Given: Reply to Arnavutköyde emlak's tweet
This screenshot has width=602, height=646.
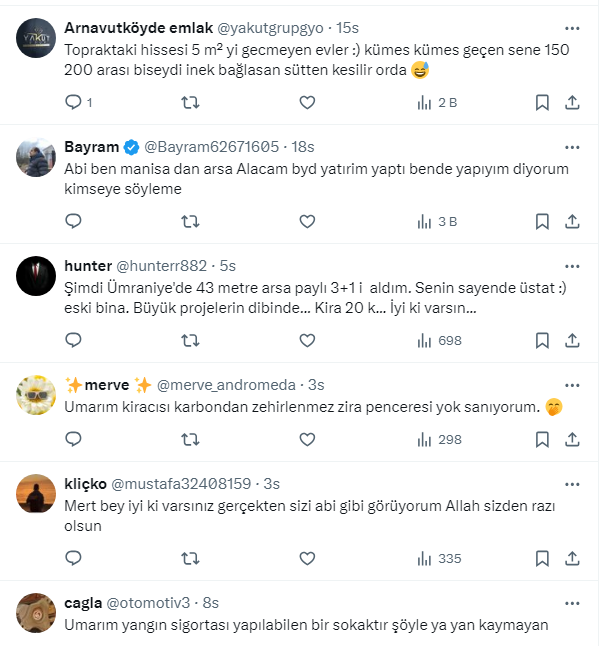Looking at the screenshot, I should (x=73, y=102).
